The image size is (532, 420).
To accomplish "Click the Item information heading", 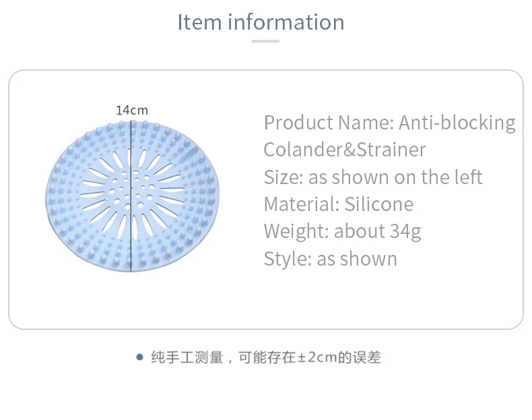I will [261, 22].
